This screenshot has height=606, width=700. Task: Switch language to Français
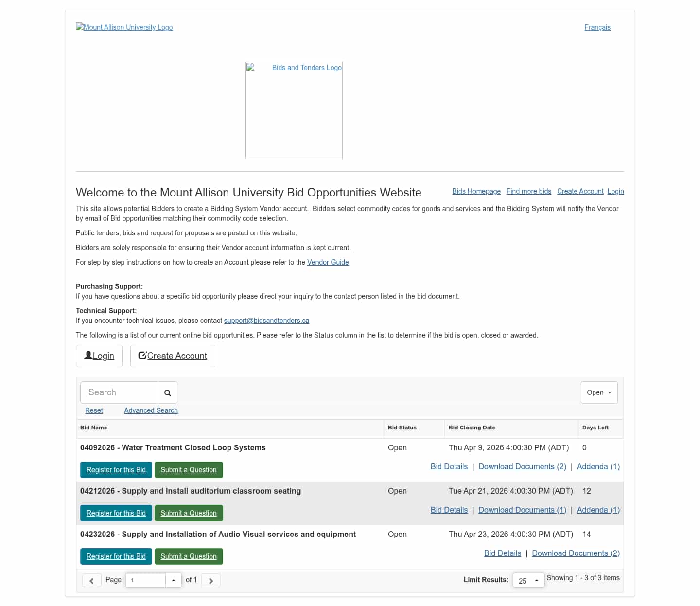click(x=597, y=27)
